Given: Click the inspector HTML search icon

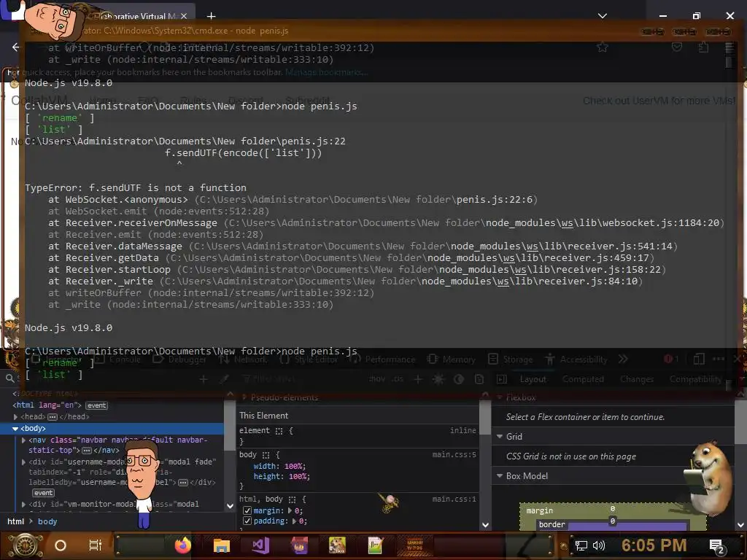Looking at the screenshot, I should pos(9,378).
